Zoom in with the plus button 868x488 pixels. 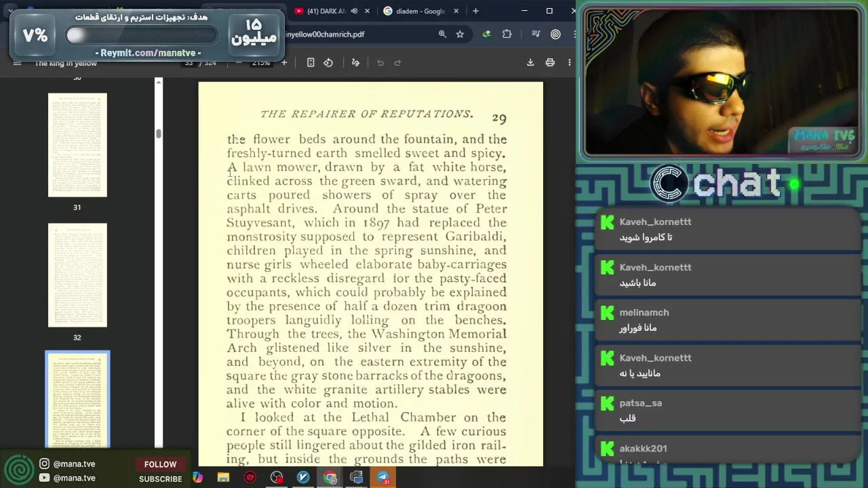[x=284, y=63]
